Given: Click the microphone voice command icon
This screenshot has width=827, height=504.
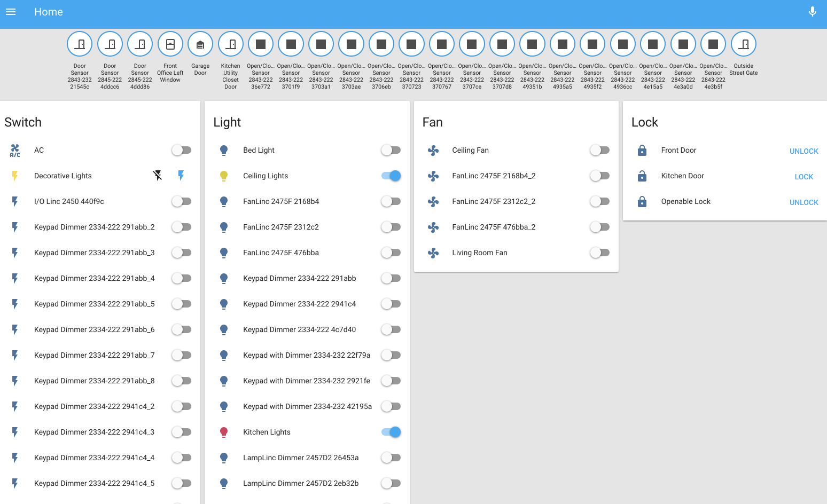Looking at the screenshot, I should 812,12.
